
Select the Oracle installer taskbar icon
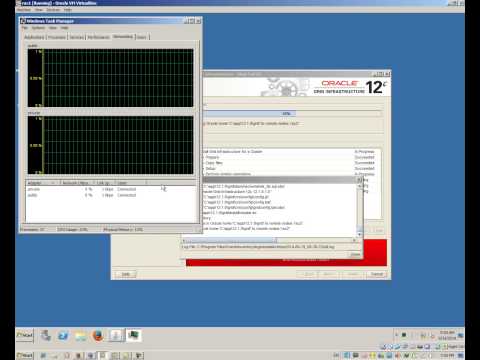(x=115, y=335)
